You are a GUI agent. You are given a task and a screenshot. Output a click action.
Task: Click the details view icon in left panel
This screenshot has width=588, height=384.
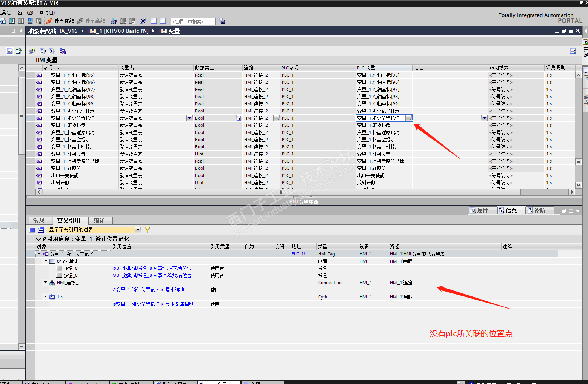click(10, 51)
